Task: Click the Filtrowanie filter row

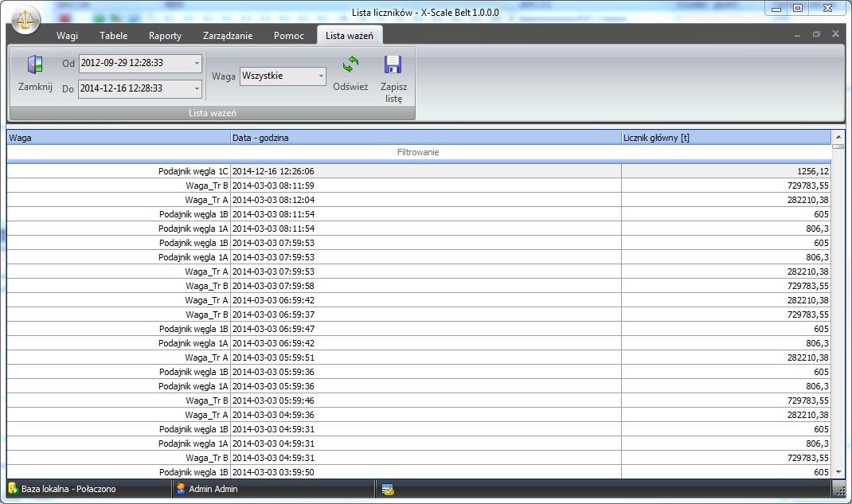Action: tap(418, 152)
